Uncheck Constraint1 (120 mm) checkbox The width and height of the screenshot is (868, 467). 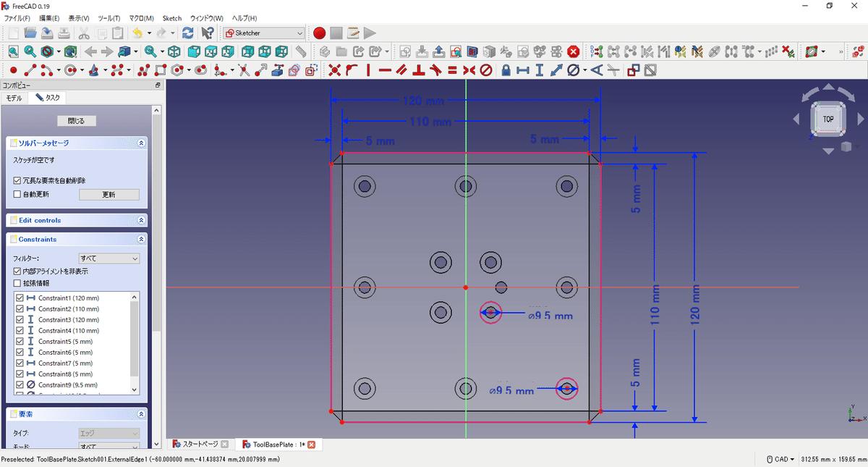(20, 298)
